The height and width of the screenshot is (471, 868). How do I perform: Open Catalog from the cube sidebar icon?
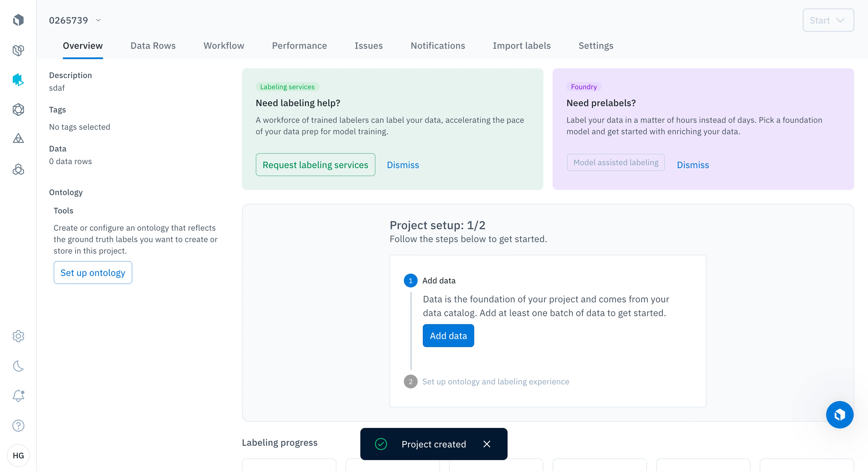click(18, 50)
